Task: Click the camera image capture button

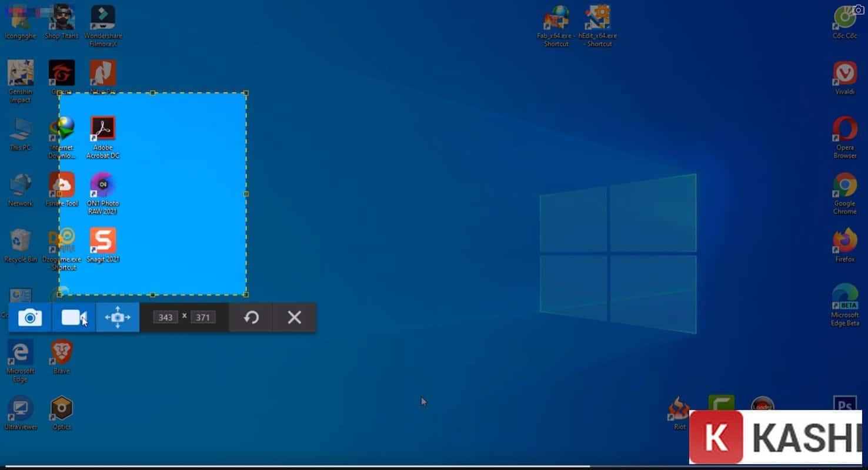Action: pyautogui.click(x=30, y=318)
